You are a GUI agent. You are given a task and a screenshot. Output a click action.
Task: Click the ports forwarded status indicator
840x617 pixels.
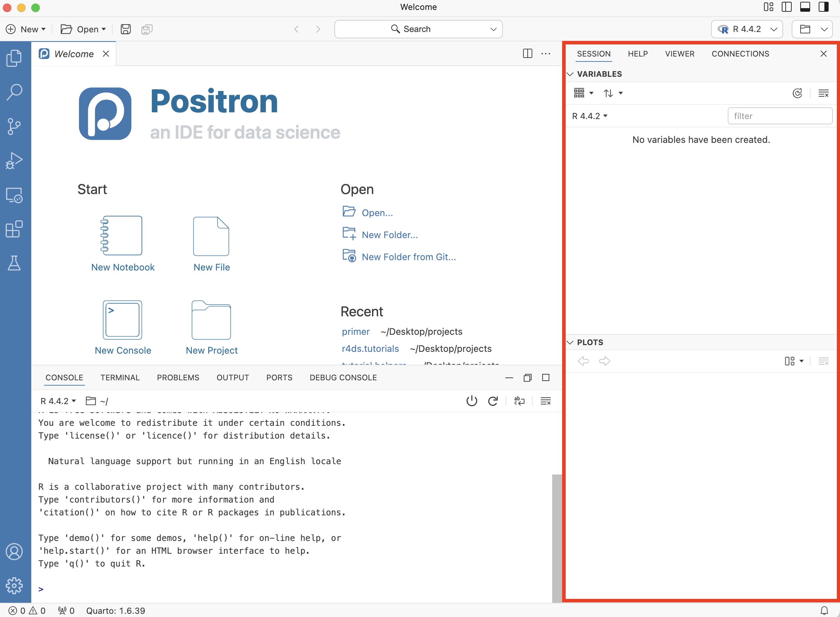click(66, 611)
